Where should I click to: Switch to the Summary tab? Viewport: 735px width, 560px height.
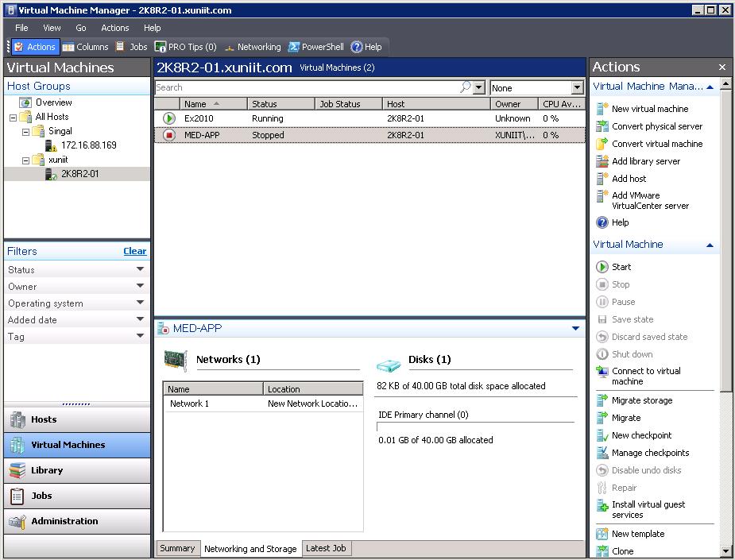[x=177, y=548]
